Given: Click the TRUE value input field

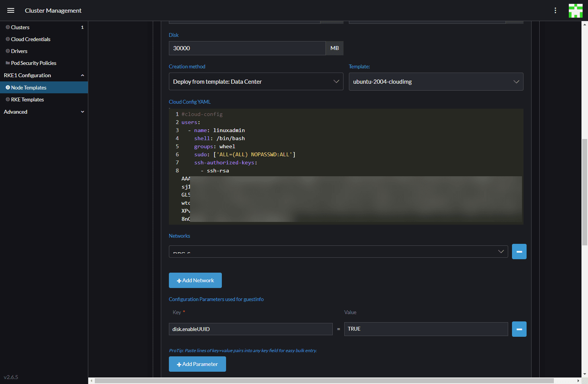Looking at the screenshot, I should click(426, 329).
